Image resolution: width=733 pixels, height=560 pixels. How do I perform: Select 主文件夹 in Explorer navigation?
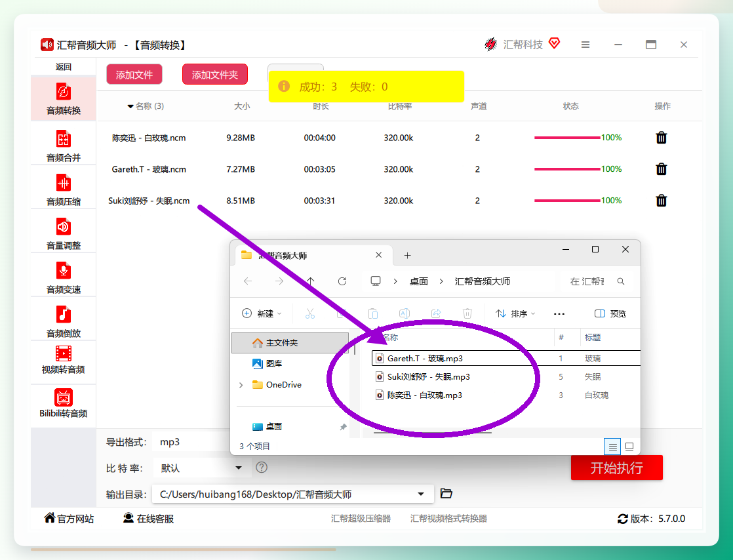(290, 343)
